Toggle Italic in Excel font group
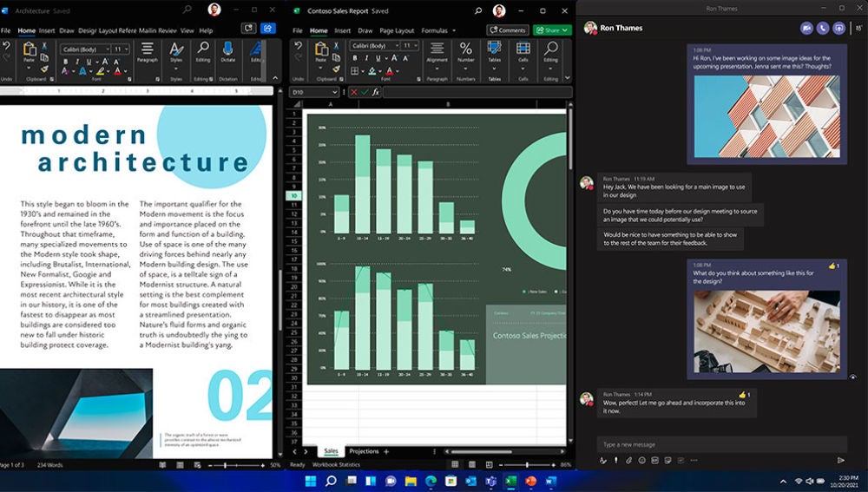Viewport: 868px width, 492px height. click(366, 58)
